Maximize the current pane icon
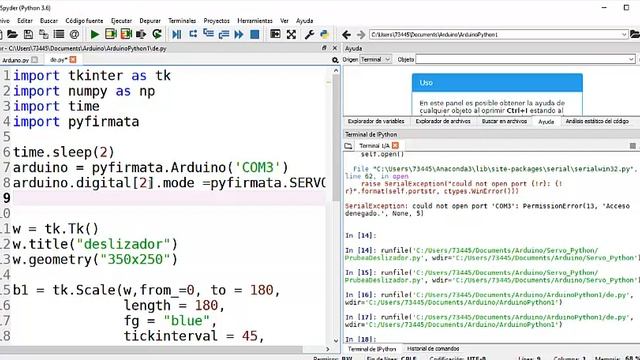640x360 pixels. (x=276, y=34)
